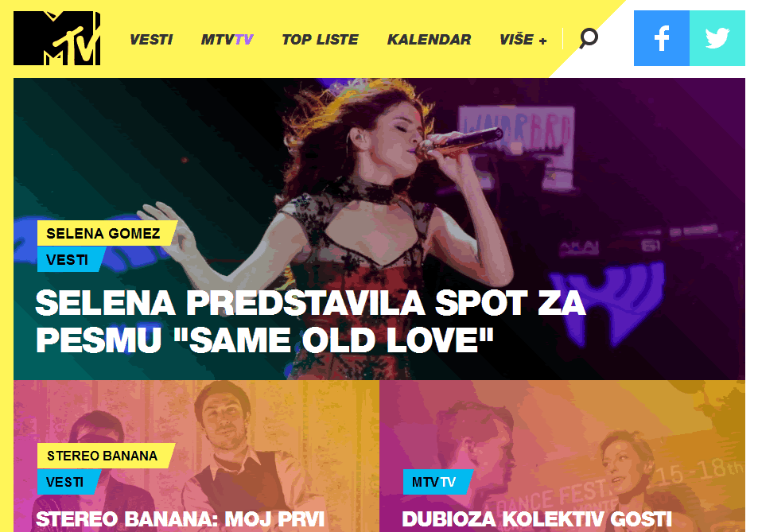The width and height of the screenshot is (758, 532).
Task: Open the Kalendar navigation item
Action: click(430, 40)
